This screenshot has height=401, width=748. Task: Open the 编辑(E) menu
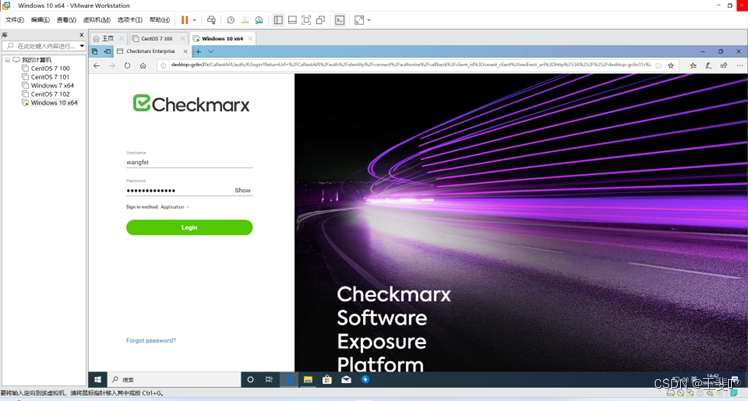40,20
